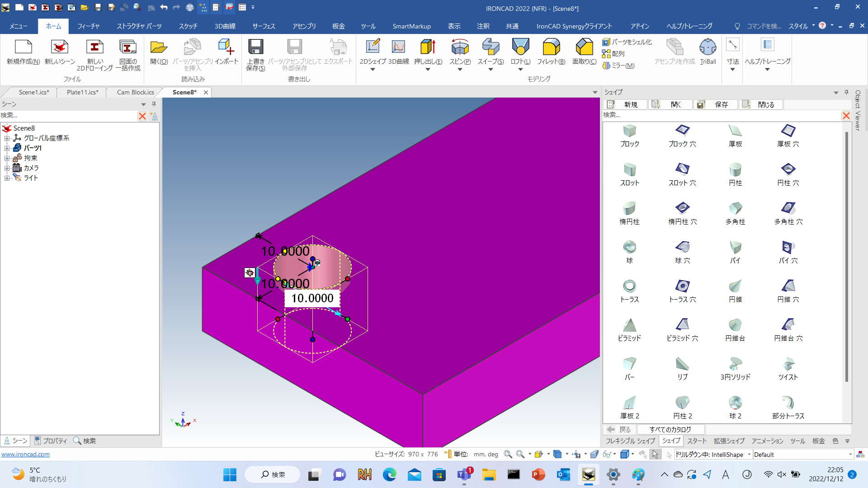Expand the パーツ1 tree node

click(7, 148)
